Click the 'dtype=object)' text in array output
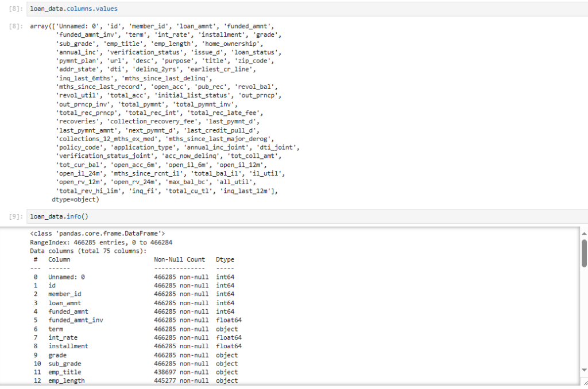588x389 pixels. click(x=75, y=200)
